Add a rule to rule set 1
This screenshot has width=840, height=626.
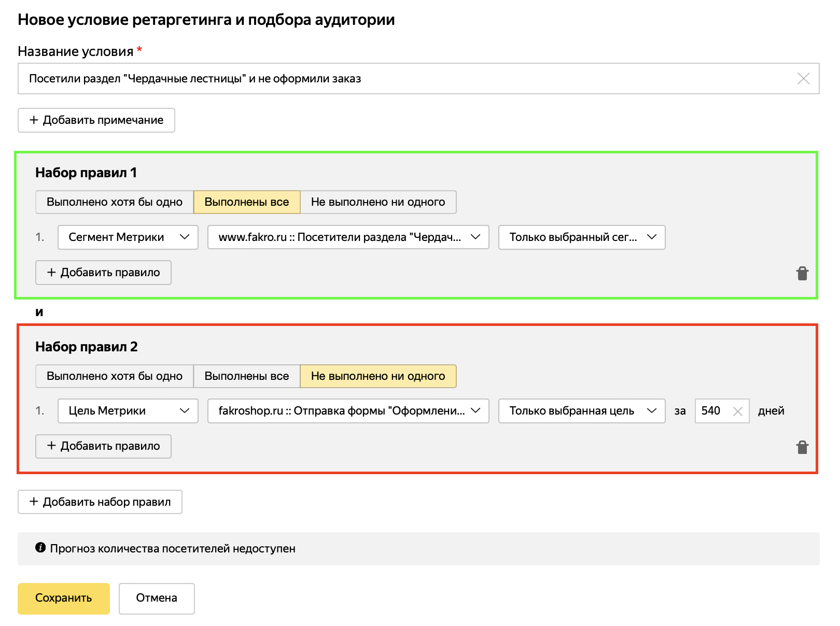pyautogui.click(x=103, y=273)
